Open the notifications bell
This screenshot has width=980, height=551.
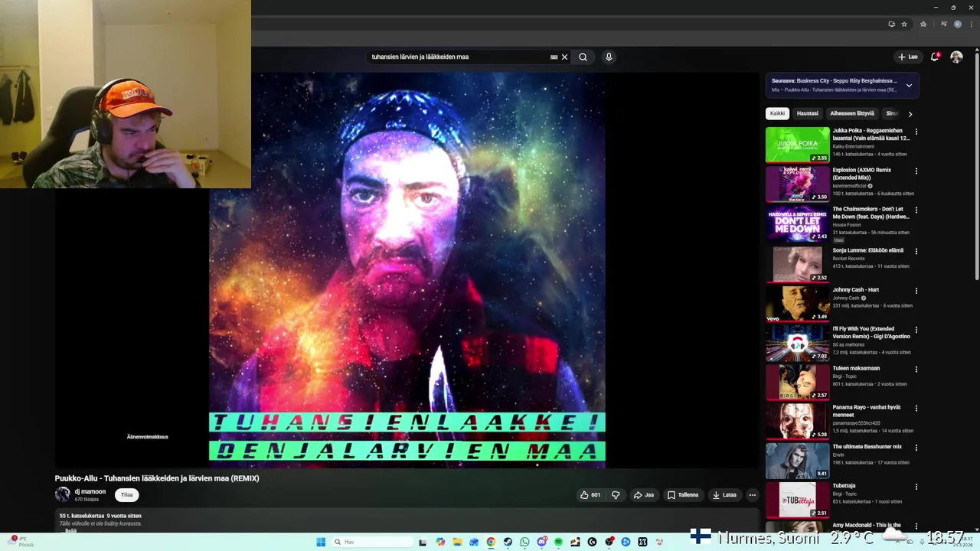[x=935, y=57]
